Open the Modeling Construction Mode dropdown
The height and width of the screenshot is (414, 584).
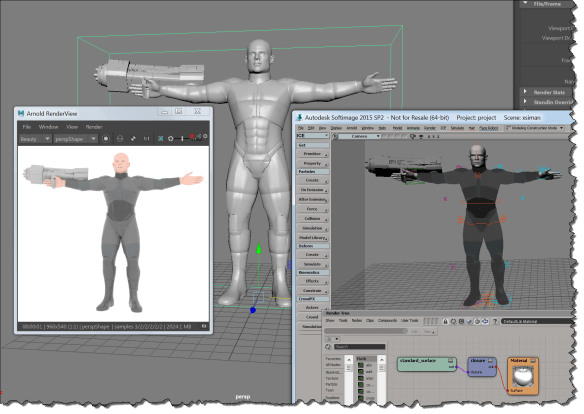534,128
